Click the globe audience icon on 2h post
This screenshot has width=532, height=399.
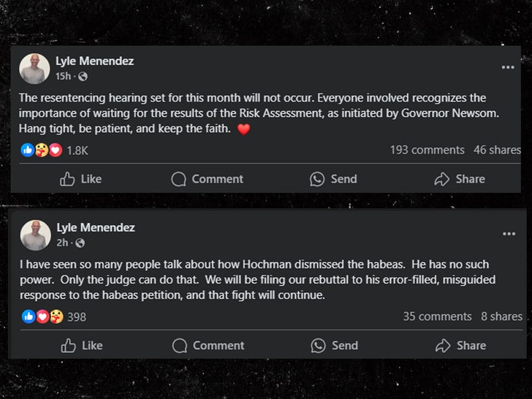pyautogui.click(x=80, y=243)
